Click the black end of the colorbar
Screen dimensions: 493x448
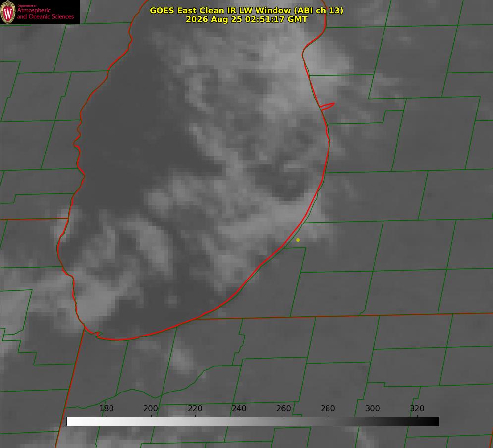434,421
